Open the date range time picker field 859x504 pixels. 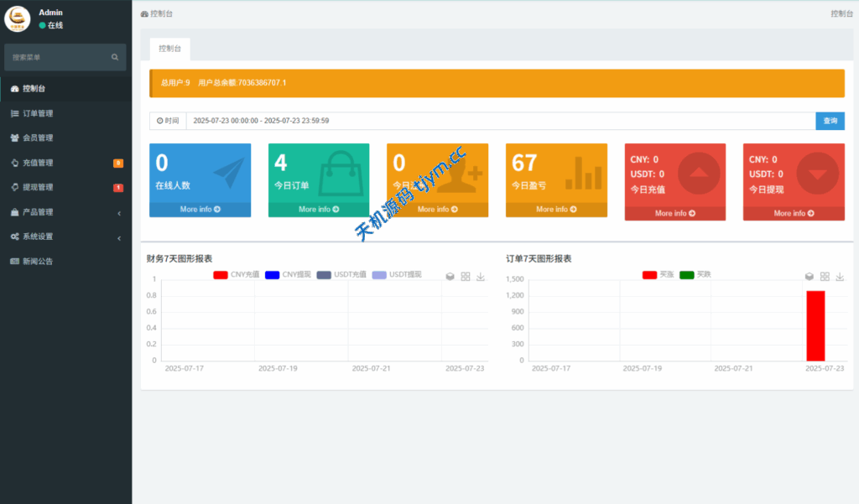click(500, 121)
